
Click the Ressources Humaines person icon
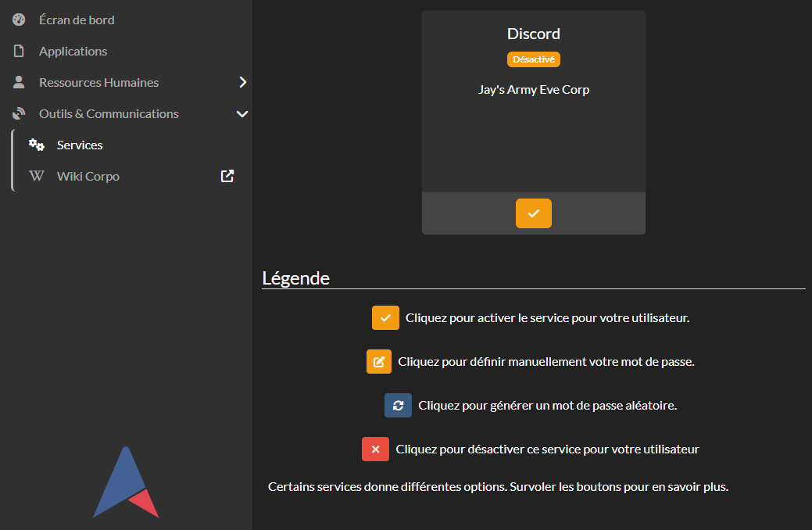tap(19, 82)
